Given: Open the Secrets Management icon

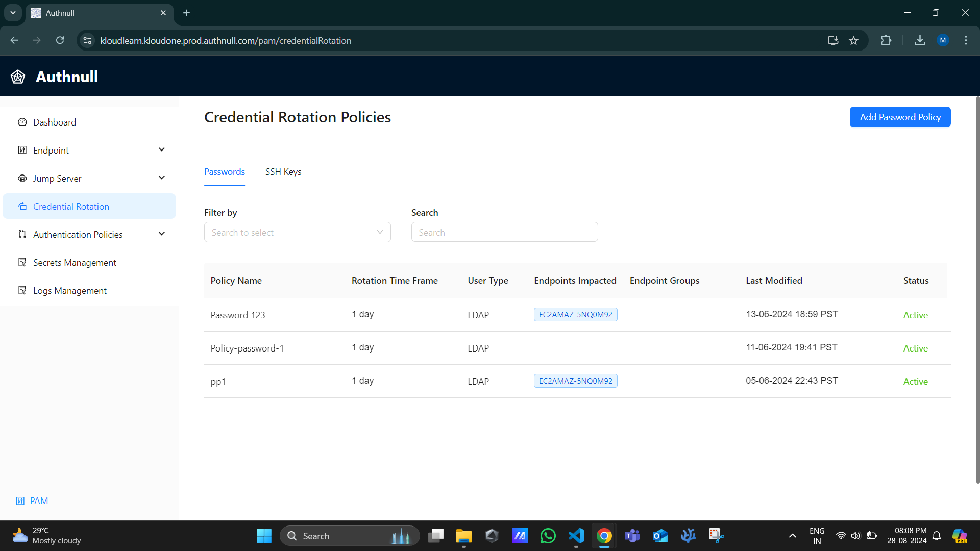Looking at the screenshot, I should tap(22, 262).
